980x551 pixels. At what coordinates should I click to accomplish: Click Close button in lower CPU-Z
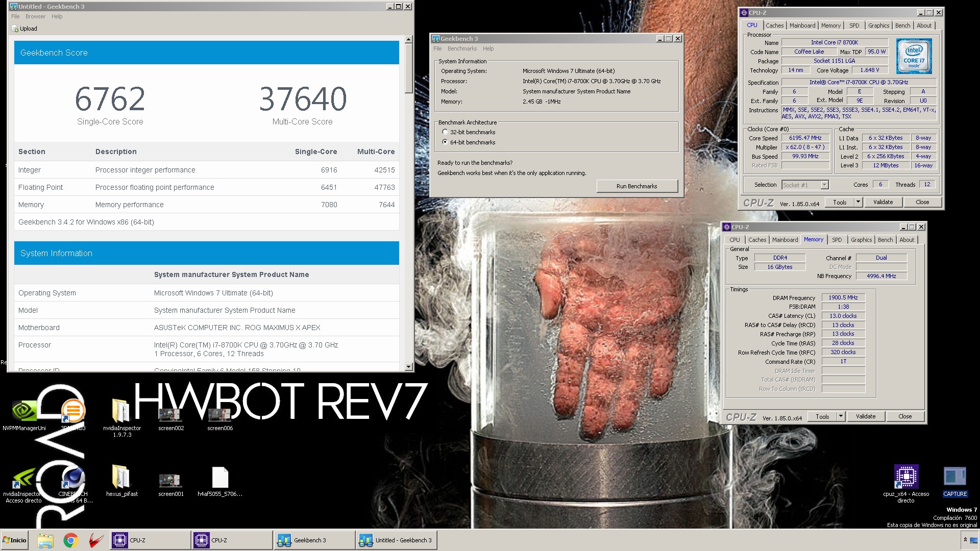coord(905,416)
